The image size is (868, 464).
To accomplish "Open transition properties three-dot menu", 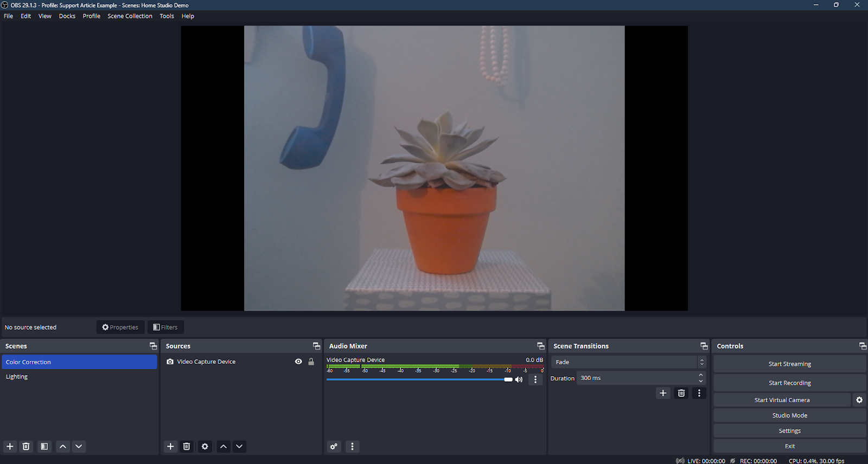I will point(699,393).
